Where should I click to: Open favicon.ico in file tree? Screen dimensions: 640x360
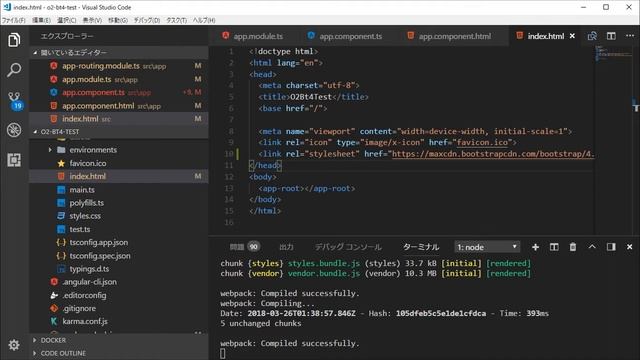tap(118, 163)
